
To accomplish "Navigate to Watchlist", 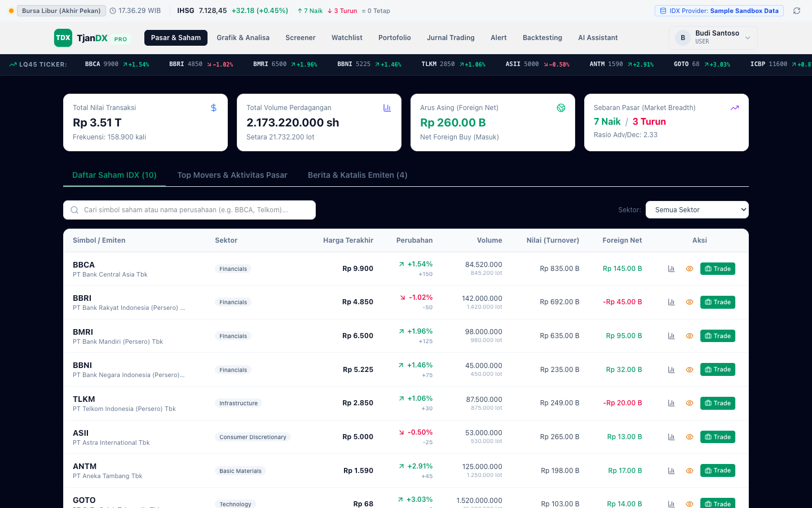I will click(347, 38).
